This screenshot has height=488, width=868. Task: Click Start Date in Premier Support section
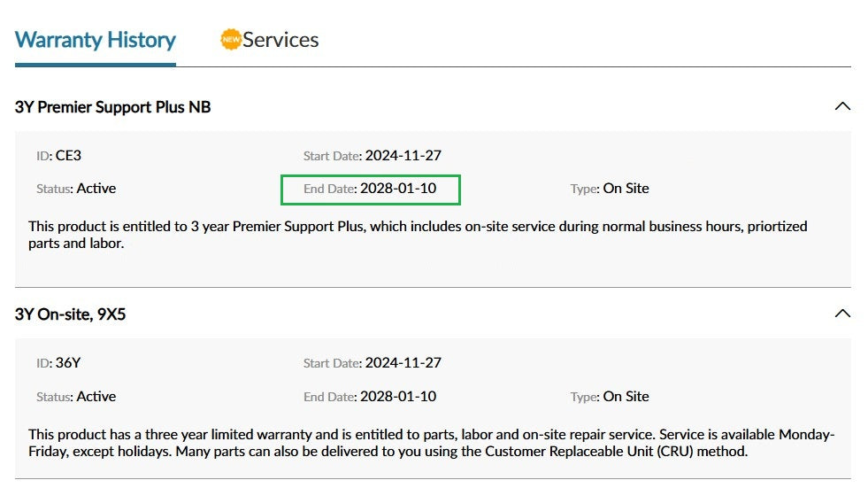tap(372, 156)
